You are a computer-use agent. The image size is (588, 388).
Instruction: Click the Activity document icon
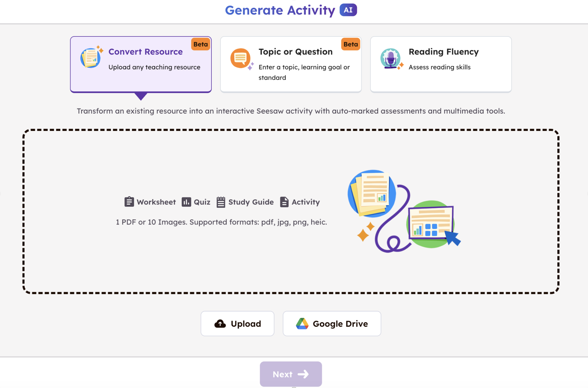click(284, 202)
